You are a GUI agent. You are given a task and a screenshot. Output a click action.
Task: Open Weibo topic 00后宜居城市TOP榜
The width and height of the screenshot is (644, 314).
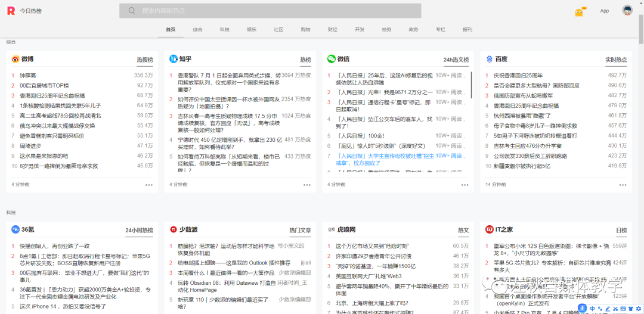pyautogui.click(x=44, y=85)
